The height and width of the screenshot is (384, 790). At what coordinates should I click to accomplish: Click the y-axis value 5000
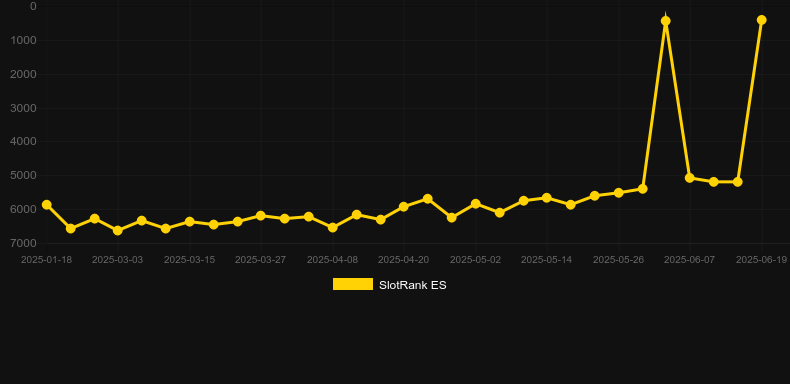[x=23, y=175]
